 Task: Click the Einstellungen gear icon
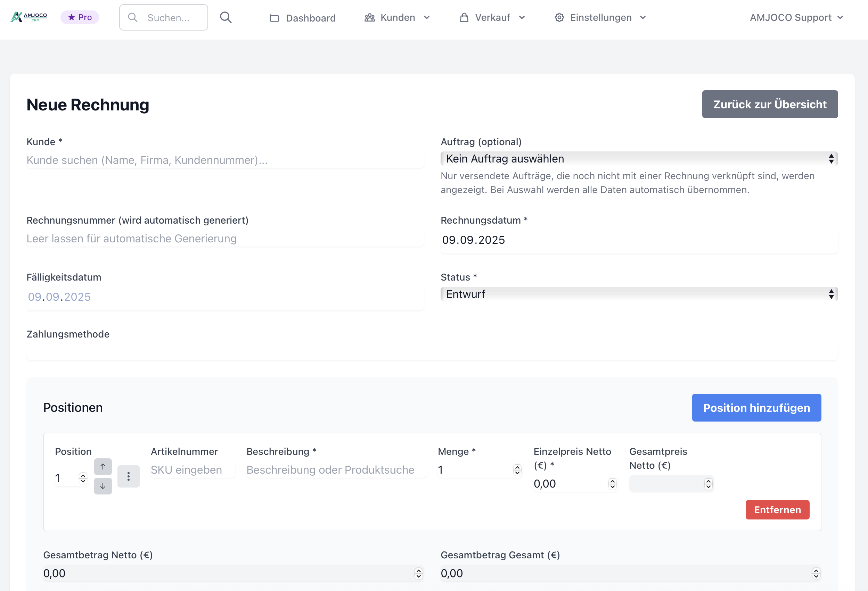[x=559, y=18]
